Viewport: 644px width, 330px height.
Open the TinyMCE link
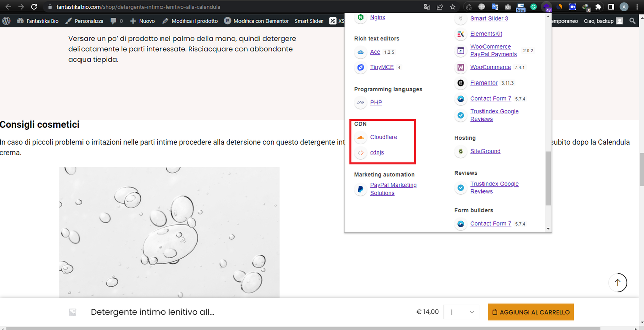382,67
